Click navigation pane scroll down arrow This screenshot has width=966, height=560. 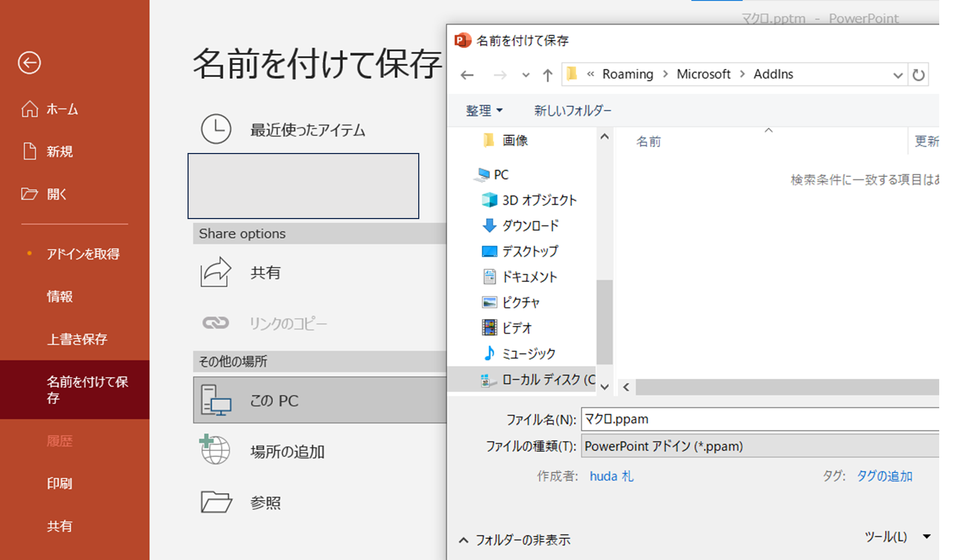point(604,387)
